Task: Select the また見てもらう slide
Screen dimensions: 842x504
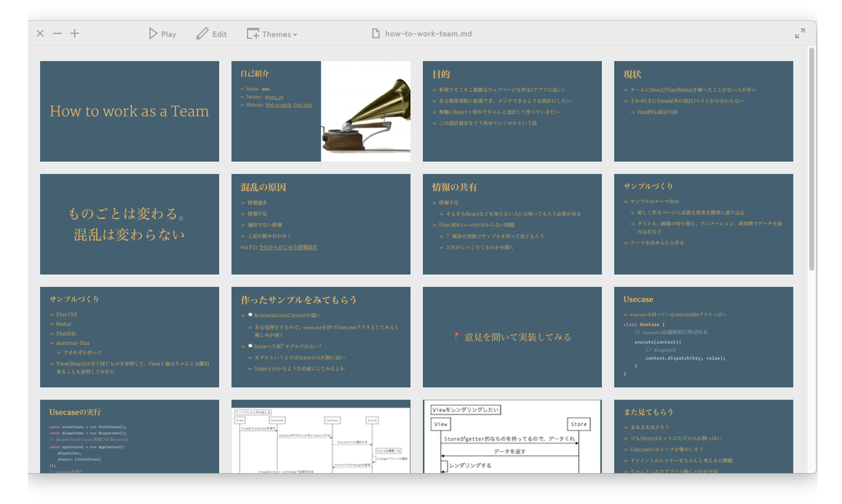Action: [x=704, y=437]
